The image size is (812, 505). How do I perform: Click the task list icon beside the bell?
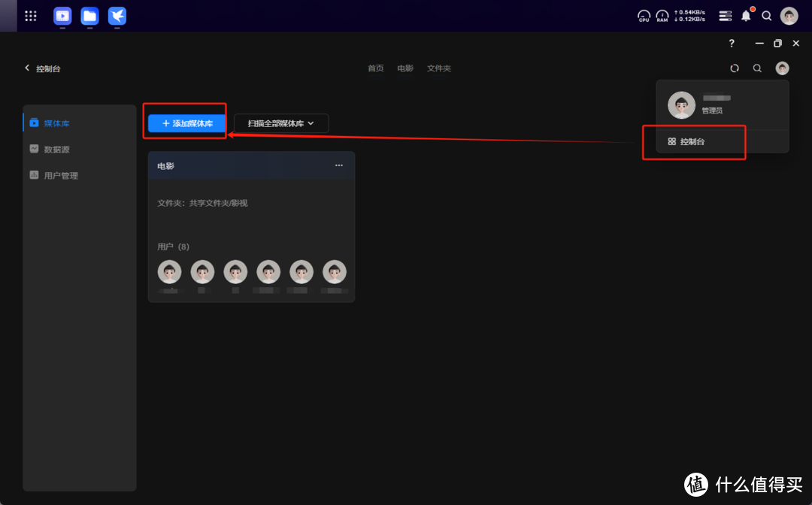(724, 15)
